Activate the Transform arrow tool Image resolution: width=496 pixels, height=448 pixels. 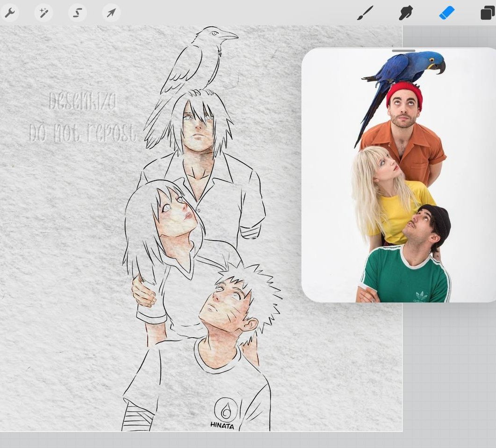(110, 13)
